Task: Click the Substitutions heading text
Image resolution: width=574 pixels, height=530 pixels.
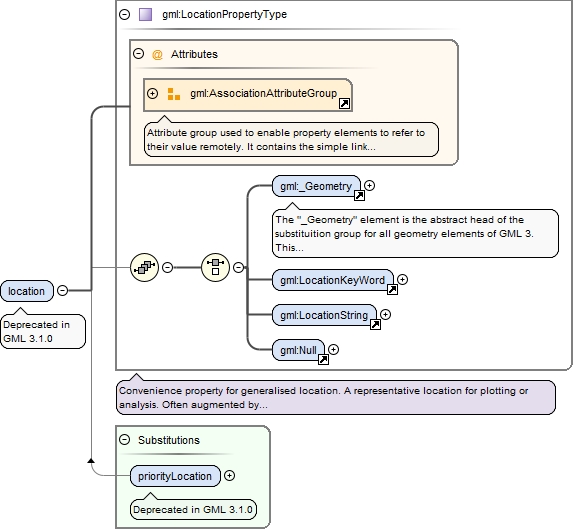Action: click(x=169, y=440)
